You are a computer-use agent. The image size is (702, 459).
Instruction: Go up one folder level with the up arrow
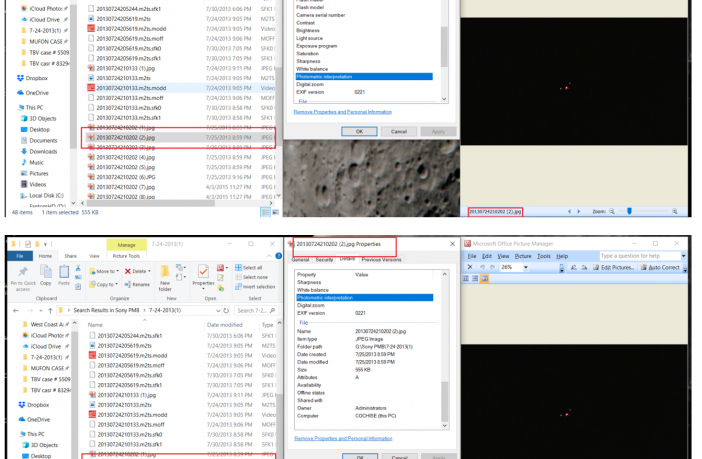tap(50, 310)
